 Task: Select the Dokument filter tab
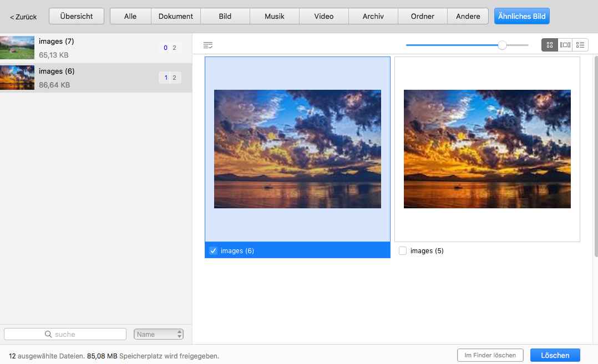coord(176,17)
